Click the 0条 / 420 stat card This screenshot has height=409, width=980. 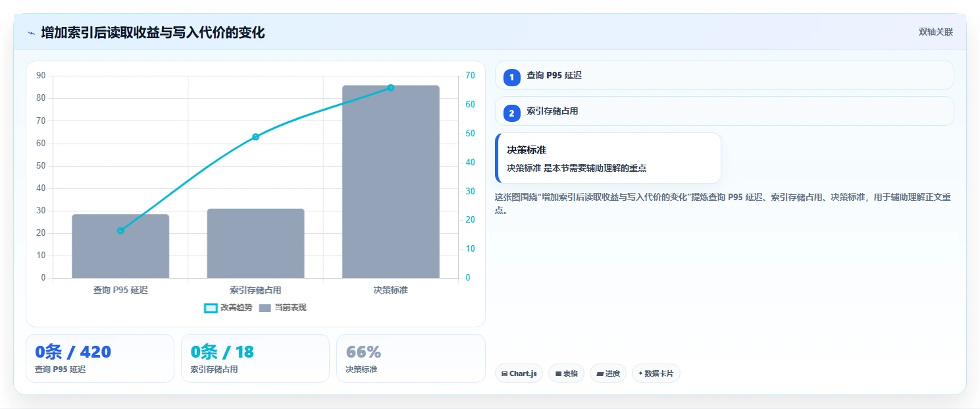100,358
